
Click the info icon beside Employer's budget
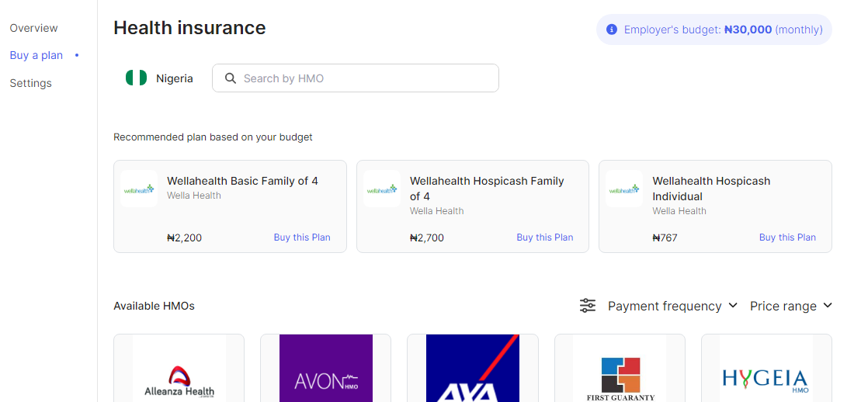[x=612, y=29]
